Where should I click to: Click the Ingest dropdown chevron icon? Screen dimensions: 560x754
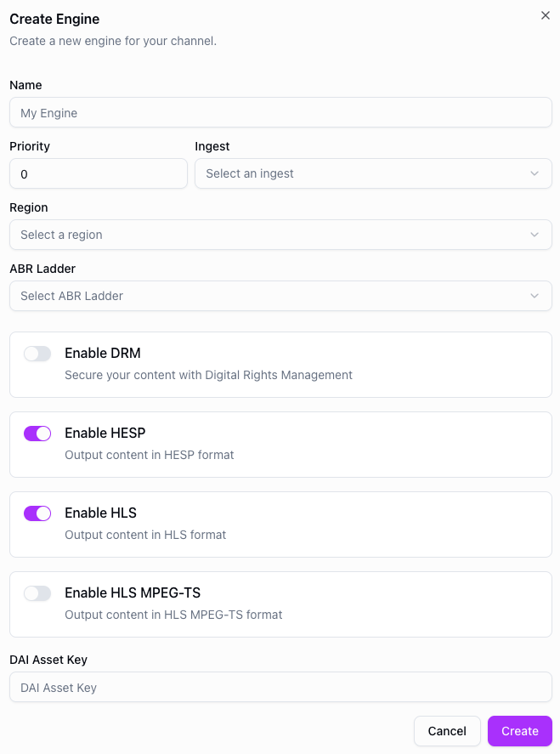pyautogui.click(x=535, y=173)
